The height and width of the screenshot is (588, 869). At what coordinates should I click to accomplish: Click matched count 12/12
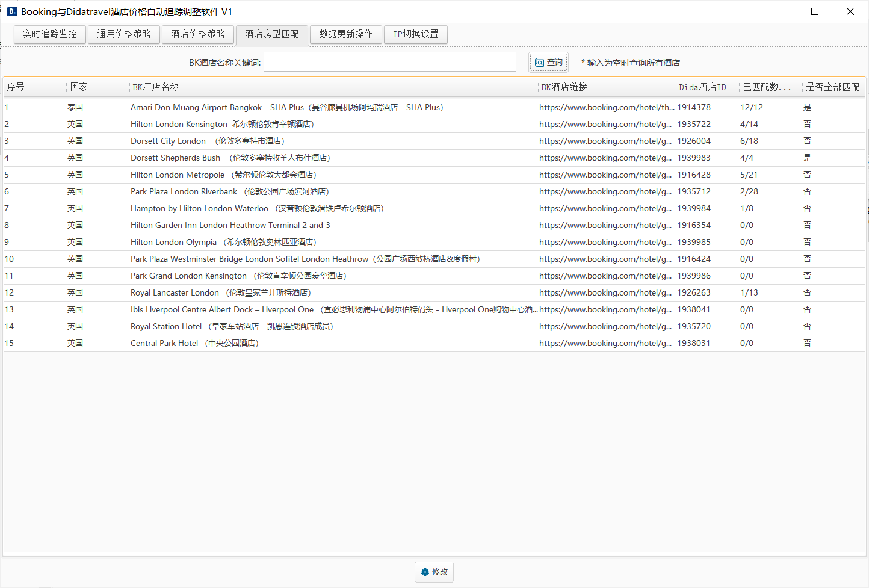click(752, 107)
